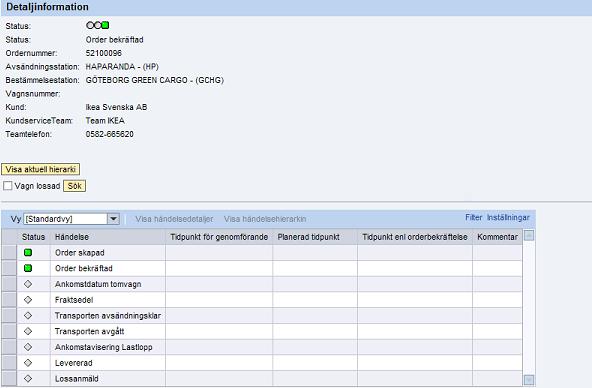Select row selector for Ankomstavisering Lastlopp
Screen dimensions: 592x388
tap(9, 347)
